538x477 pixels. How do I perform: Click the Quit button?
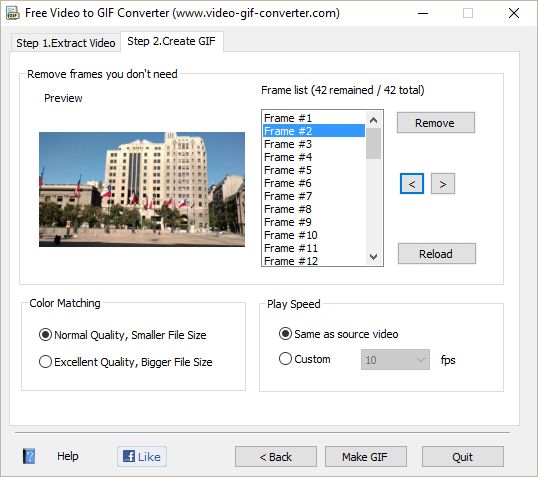click(x=463, y=456)
